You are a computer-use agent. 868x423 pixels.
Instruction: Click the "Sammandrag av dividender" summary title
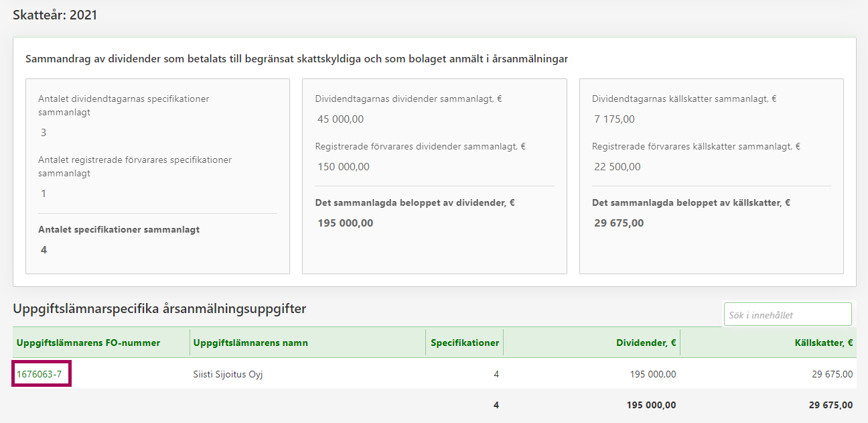296,59
